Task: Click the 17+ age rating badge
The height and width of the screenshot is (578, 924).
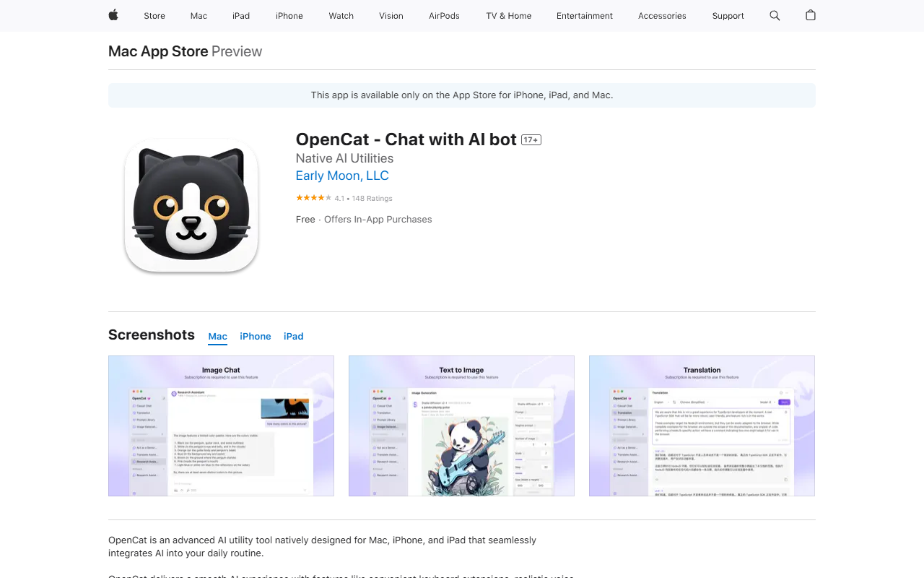Action: coord(531,139)
